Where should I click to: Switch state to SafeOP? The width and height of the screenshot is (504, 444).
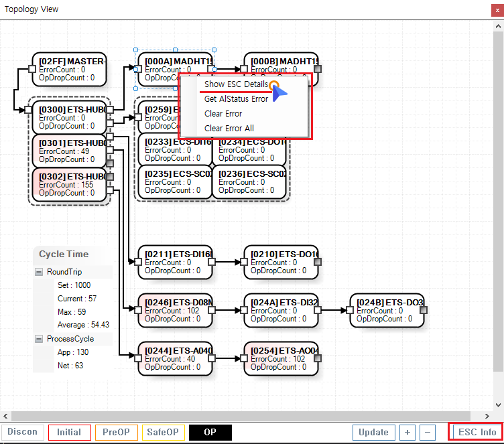pos(163,432)
